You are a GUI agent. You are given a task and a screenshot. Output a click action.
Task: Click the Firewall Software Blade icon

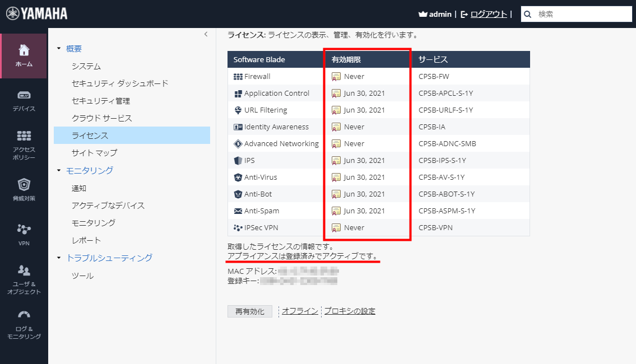(x=238, y=76)
